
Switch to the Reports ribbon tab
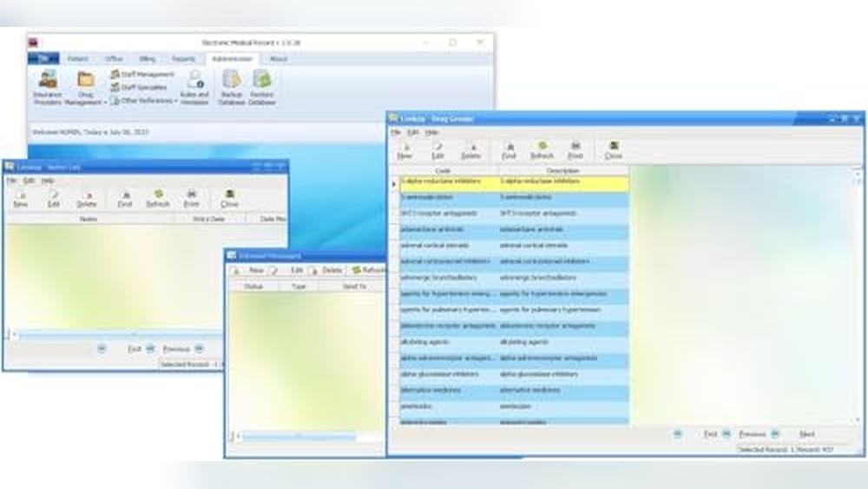[183, 59]
